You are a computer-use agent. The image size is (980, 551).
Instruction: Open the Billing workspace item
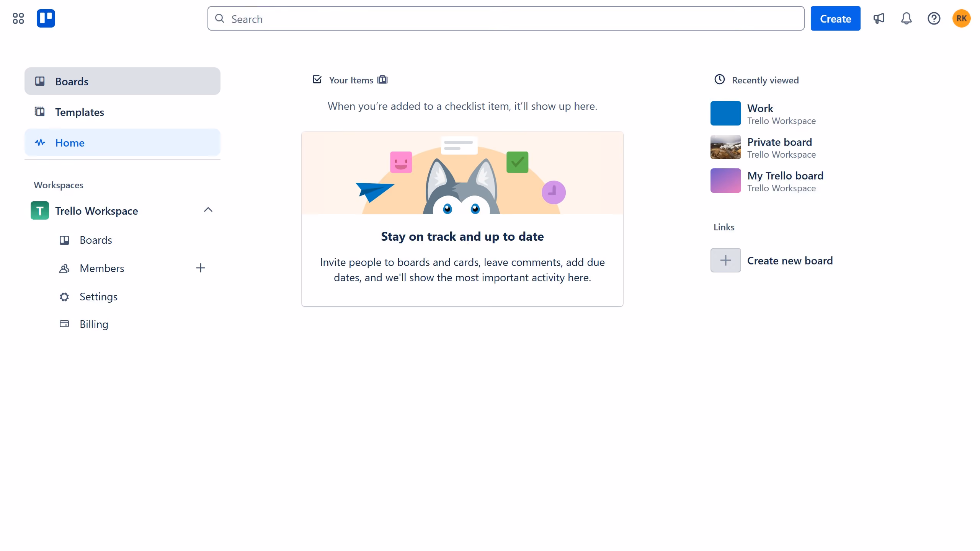94,324
